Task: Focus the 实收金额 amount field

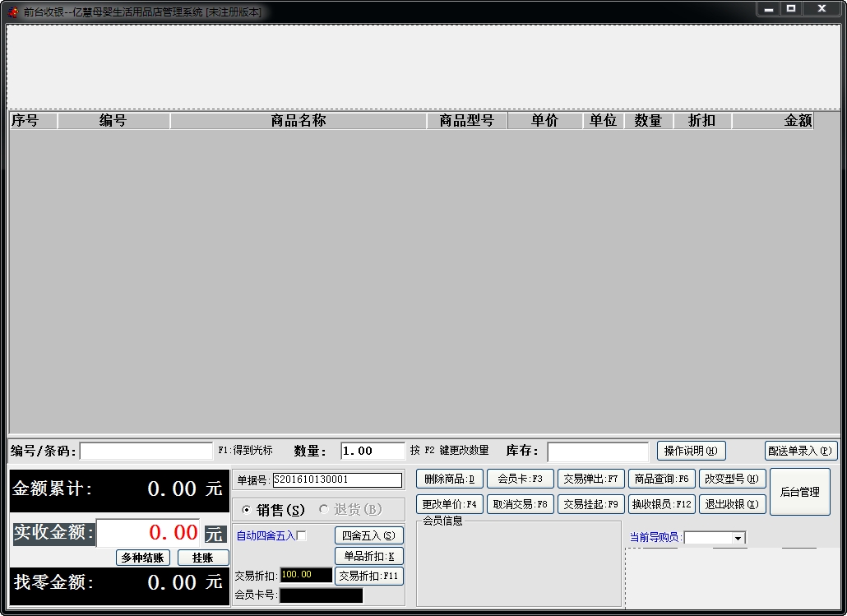Action: (x=148, y=533)
